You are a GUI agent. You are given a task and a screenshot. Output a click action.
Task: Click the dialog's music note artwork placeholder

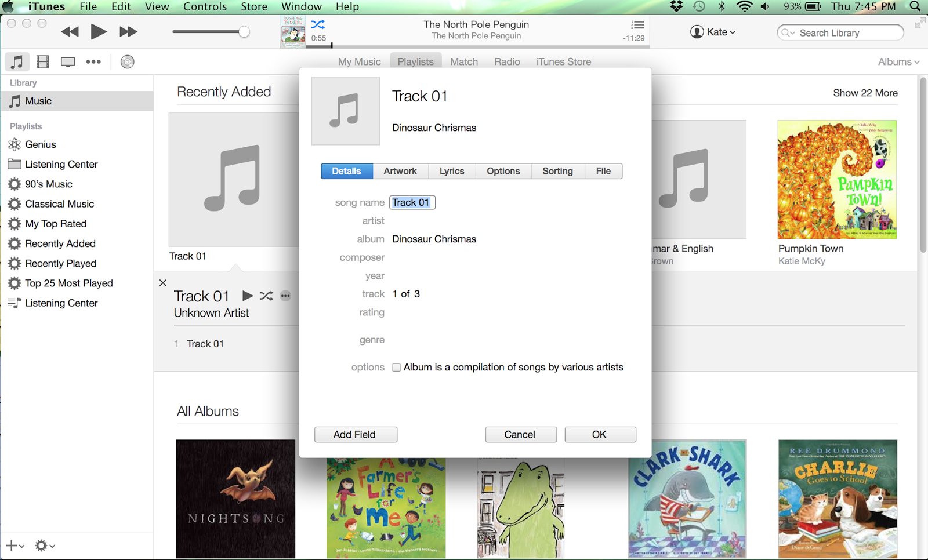point(346,111)
